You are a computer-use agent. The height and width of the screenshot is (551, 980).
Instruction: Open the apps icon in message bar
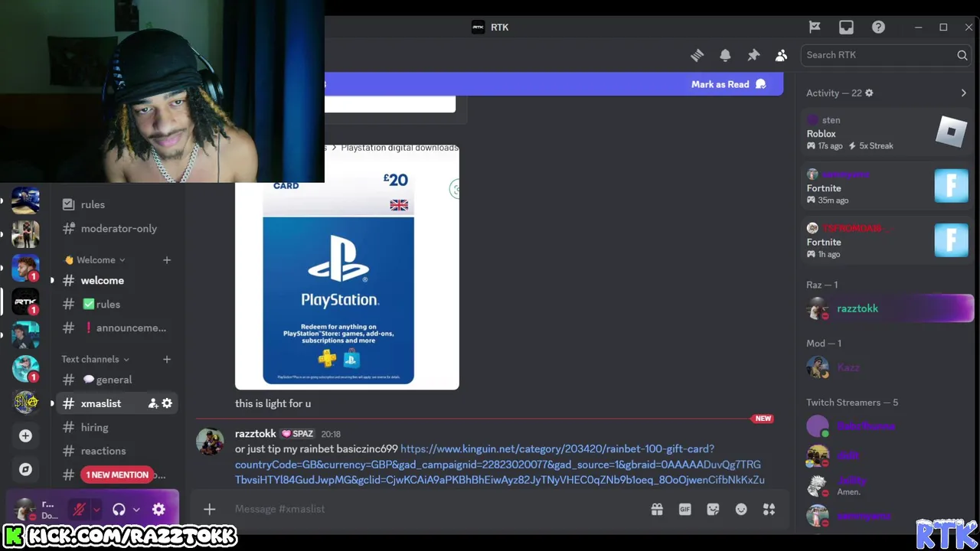(x=769, y=509)
